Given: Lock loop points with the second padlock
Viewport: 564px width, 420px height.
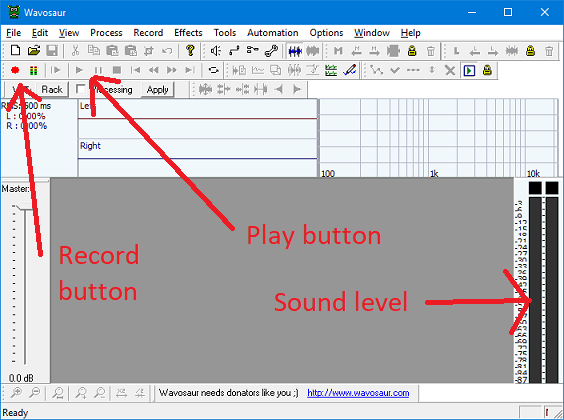Looking at the screenshot, I should tap(530, 51).
